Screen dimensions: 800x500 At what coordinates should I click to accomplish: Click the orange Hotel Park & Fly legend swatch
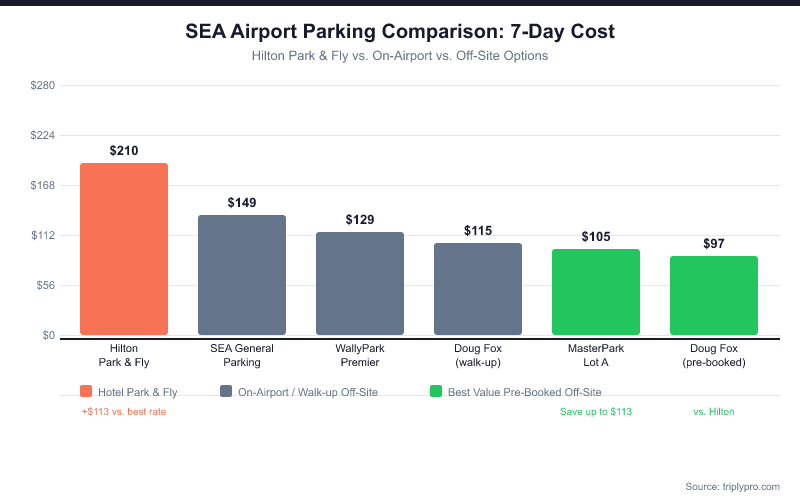pyautogui.click(x=86, y=392)
